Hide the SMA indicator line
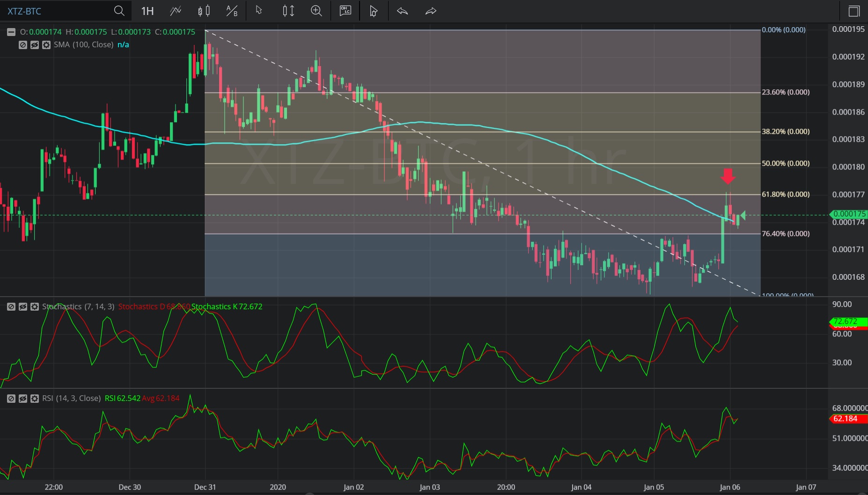This screenshot has width=868, height=495. (34, 45)
